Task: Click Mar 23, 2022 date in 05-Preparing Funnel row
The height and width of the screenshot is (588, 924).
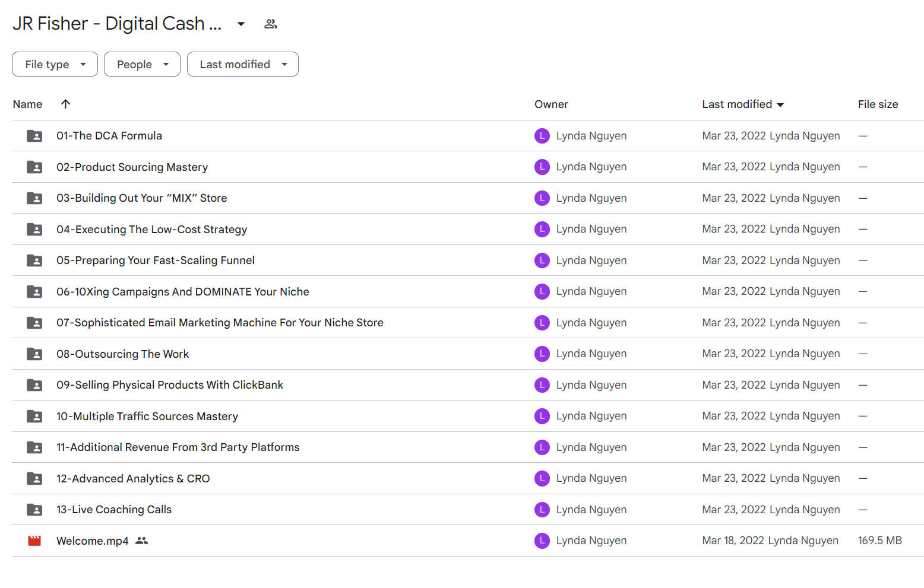Action: click(x=734, y=260)
